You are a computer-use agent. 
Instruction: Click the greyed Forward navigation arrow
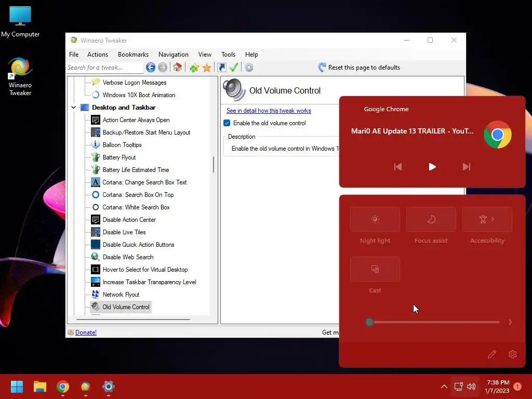(163, 67)
